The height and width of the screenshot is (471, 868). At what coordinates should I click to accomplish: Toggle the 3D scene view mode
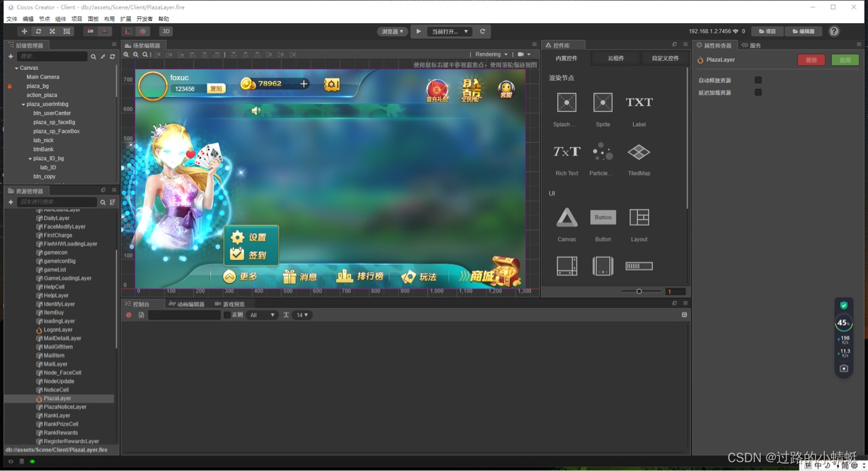[165, 31]
